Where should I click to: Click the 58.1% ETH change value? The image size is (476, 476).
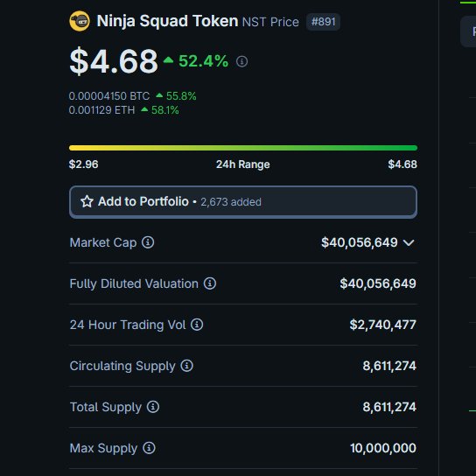tap(165, 110)
